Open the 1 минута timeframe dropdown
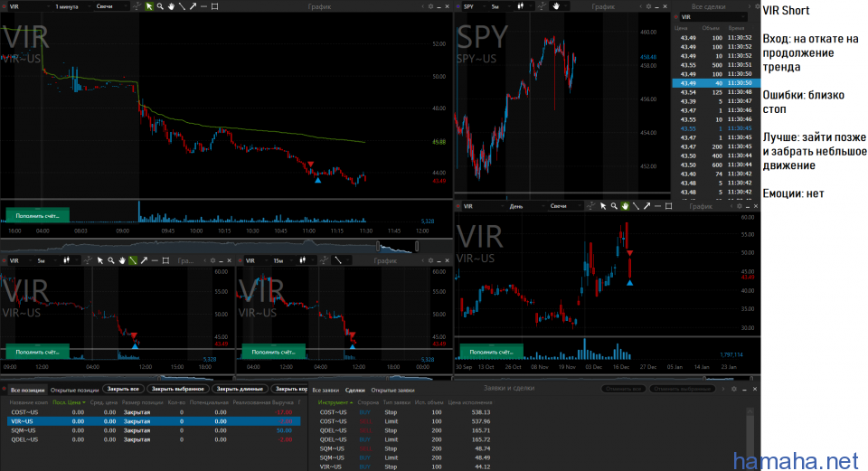Screen dimensions: 868x471 click(71, 5)
